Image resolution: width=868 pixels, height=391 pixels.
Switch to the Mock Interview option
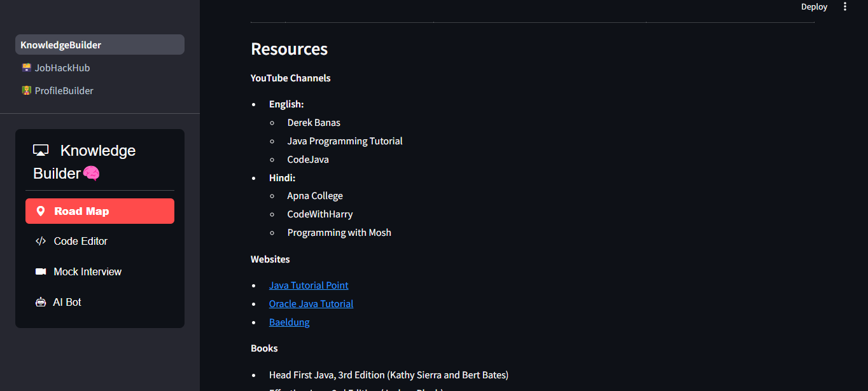[100, 271]
